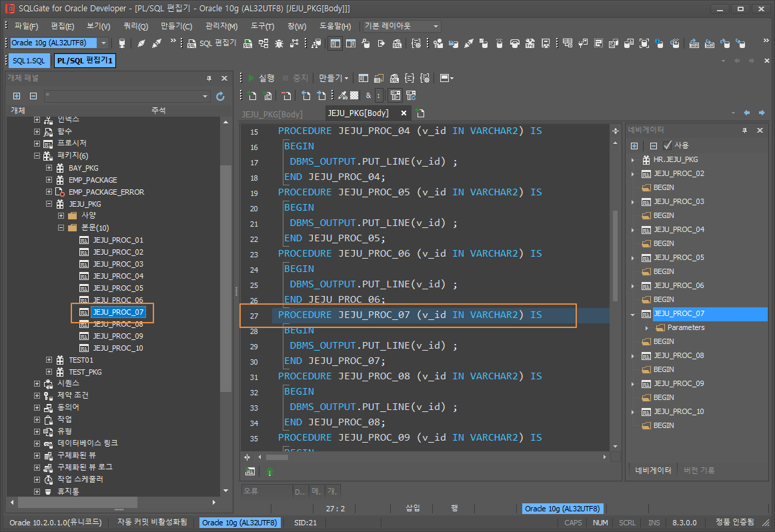Expand the BAY_PKG package node
The width and height of the screenshot is (775, 532).
49,167
